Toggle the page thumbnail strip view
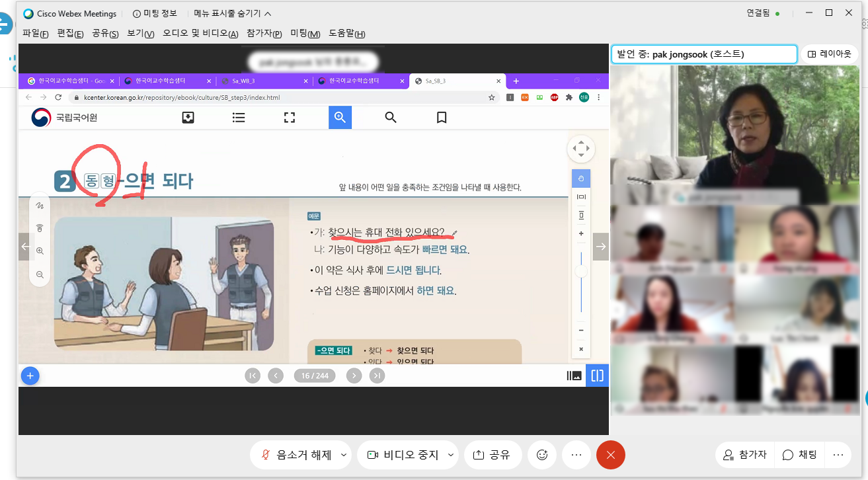This screenshot has height=480, width=868. point(574,376)
